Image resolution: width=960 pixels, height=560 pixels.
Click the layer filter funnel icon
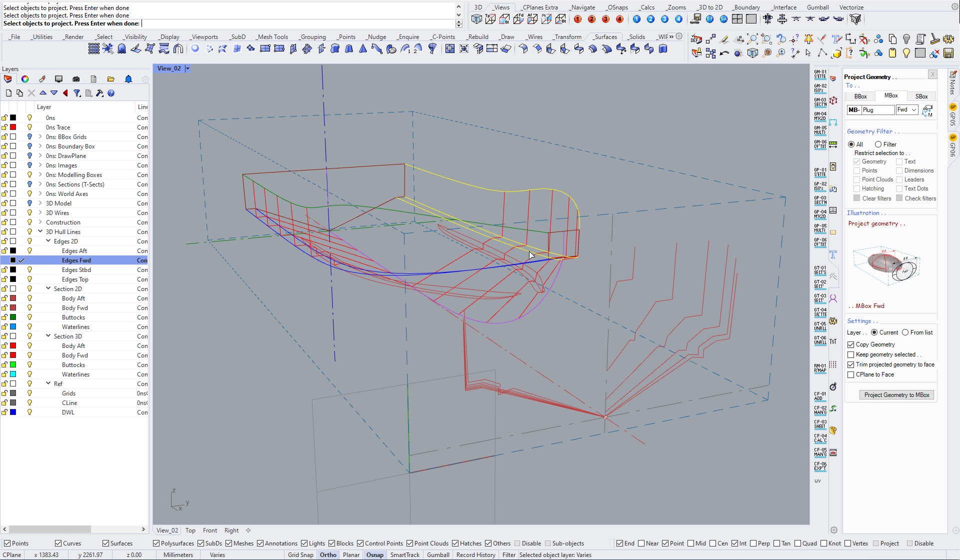(77, 93)
